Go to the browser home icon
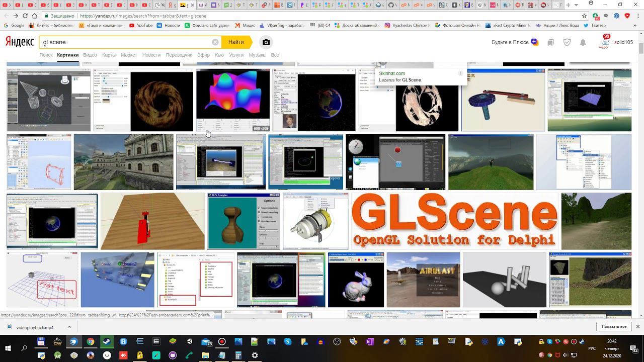This screenshot has height=362, width=644. [34, 16]
